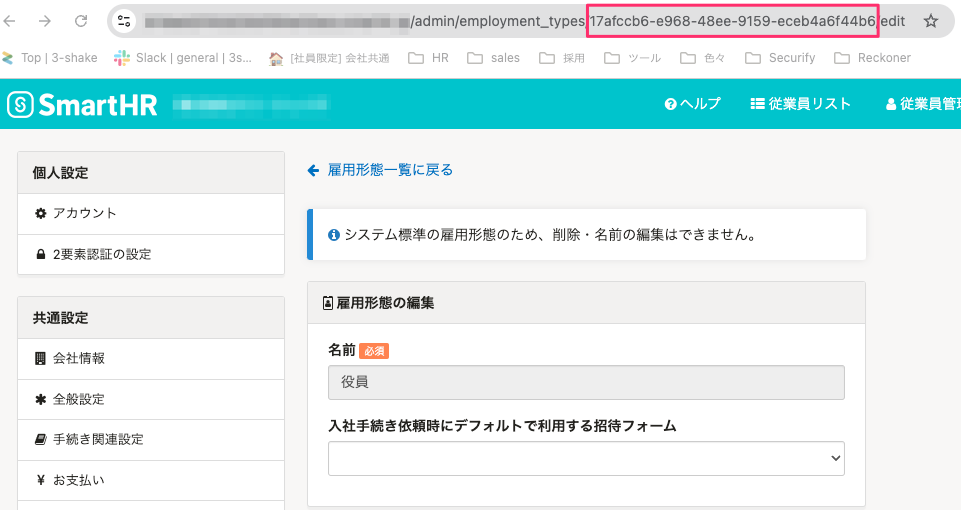Open the Reckoner bookmark folder

click(x=872, y=58)
